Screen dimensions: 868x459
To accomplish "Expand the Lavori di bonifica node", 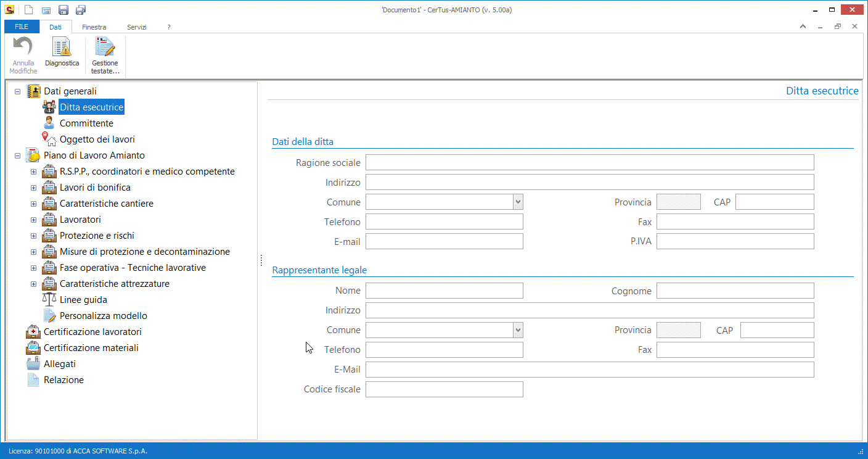I will (34, 188).
